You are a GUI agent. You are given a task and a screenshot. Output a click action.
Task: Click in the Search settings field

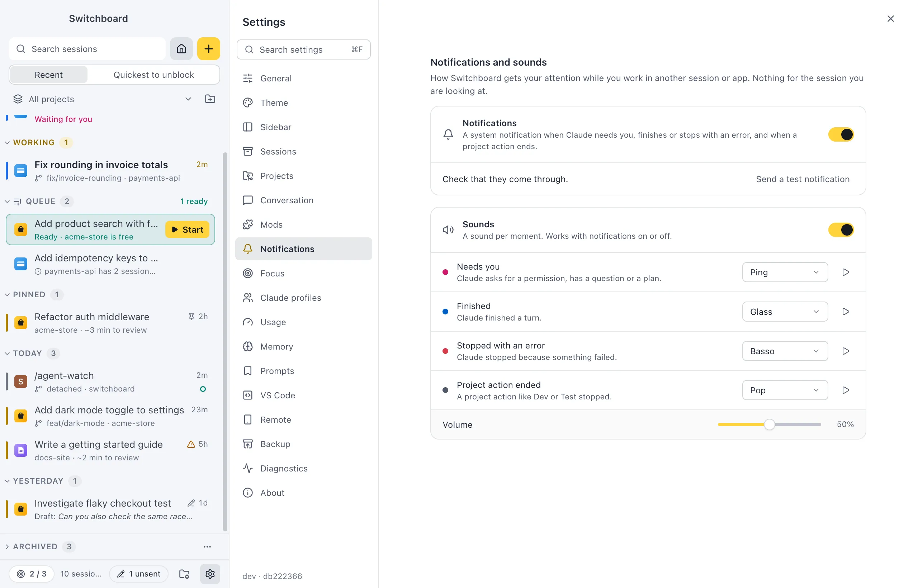coord(304,49)
